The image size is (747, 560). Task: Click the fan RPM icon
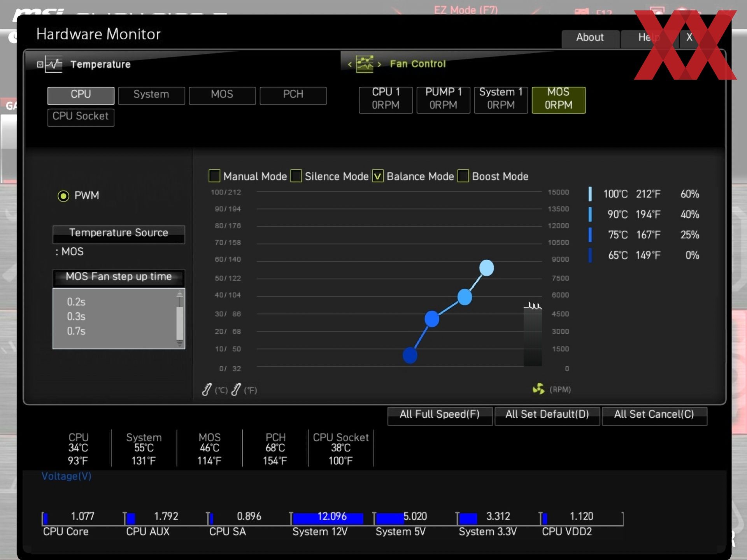[538, 388]
